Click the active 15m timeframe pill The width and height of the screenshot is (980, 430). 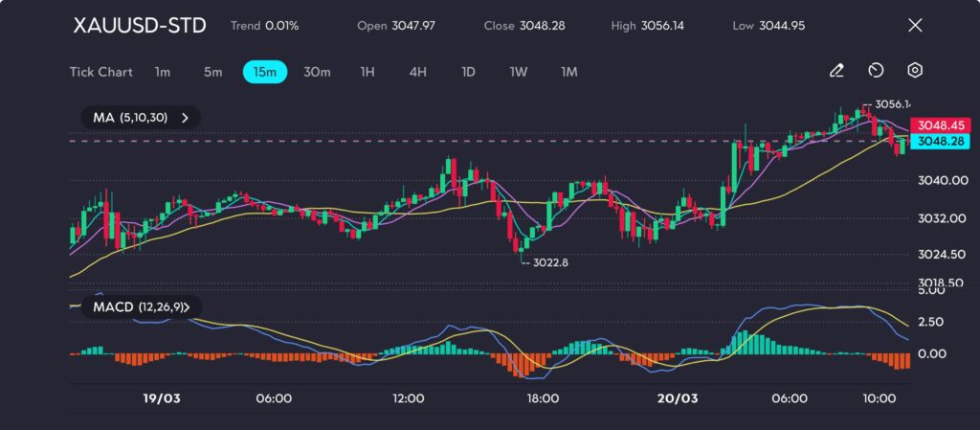point(265,72)
